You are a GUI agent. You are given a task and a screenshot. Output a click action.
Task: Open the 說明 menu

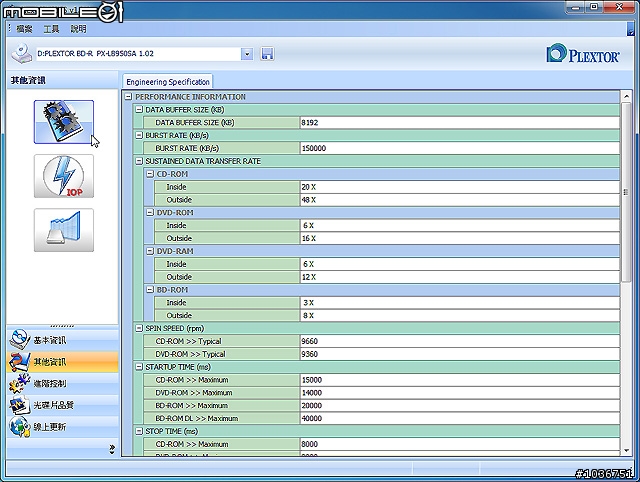pyautogui.click(x=78, y=29)
